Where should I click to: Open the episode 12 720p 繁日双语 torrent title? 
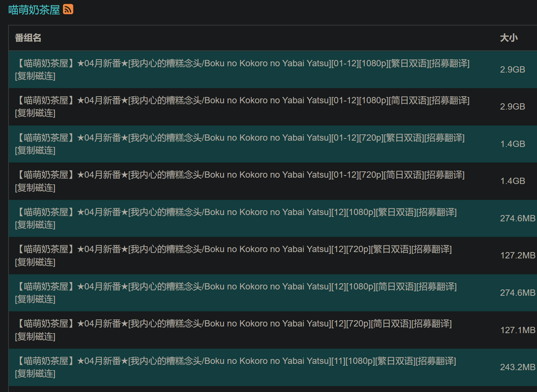[x=234, y=249]
